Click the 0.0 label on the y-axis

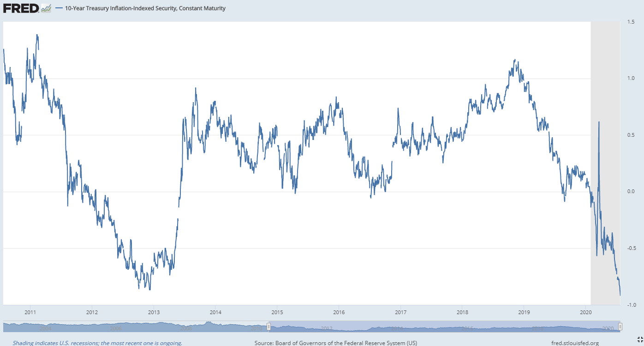(x=631, y=192)
